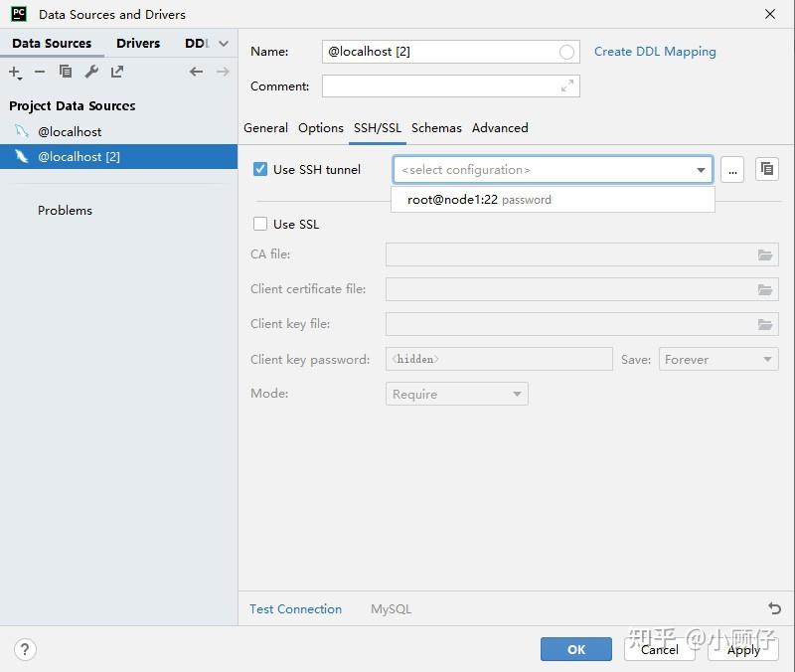Open driver settings wrench icon
Screen dimensions: 795x672
91,72
